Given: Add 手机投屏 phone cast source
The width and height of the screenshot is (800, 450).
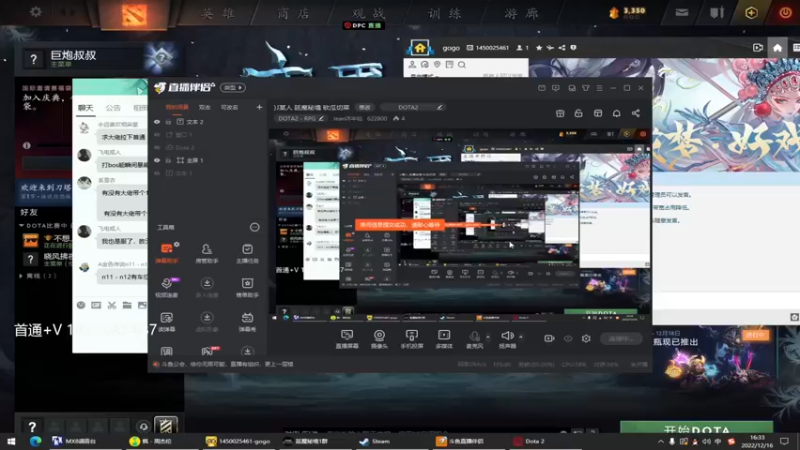Looking at the screenshot, I should tap(411, 339).
